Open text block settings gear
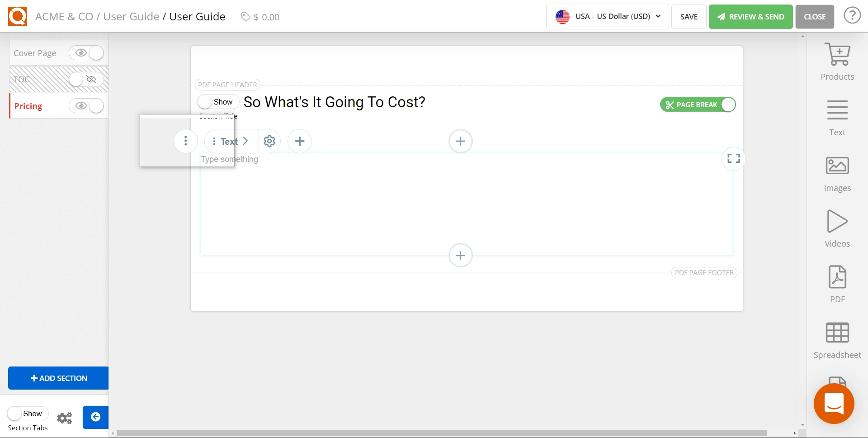 [269, 141]
